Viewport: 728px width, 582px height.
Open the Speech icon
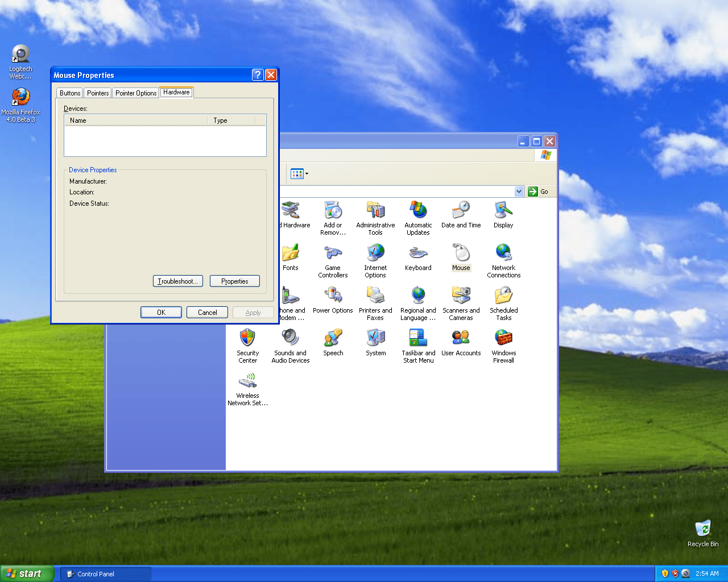pos(333,342)
